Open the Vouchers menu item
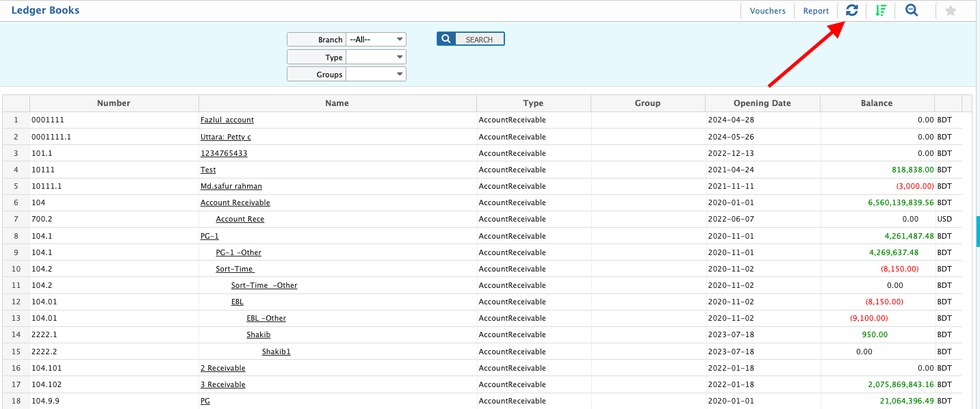Viewport: 980px width, 409px height. pos(767,11)
